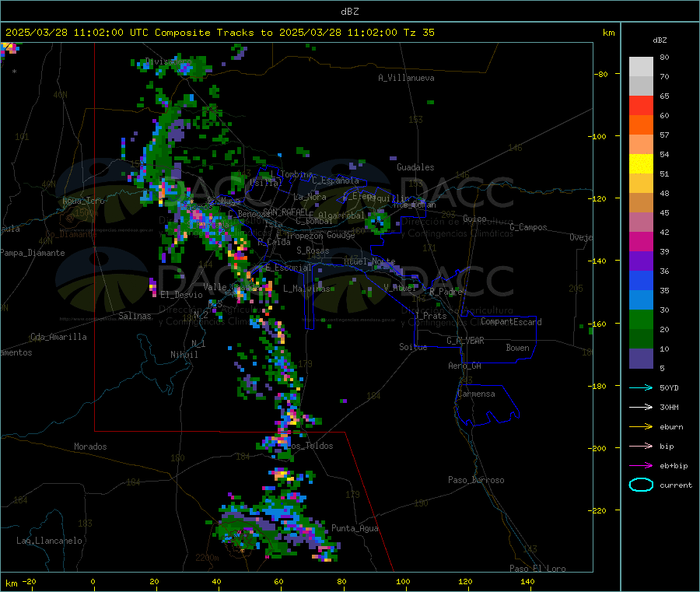The image size is (700, 592).
Task: Click the '-200' km tick on right axis
Action: 600,448
